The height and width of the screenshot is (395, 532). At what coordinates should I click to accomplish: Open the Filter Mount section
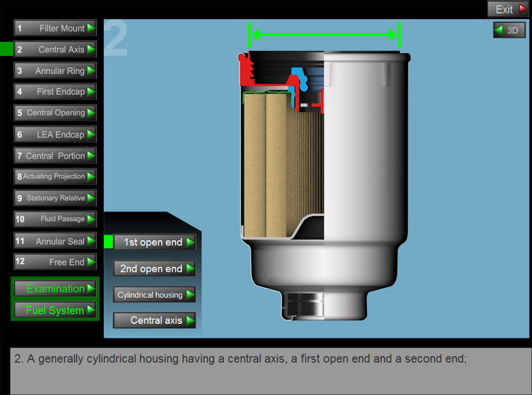[55, 28]
